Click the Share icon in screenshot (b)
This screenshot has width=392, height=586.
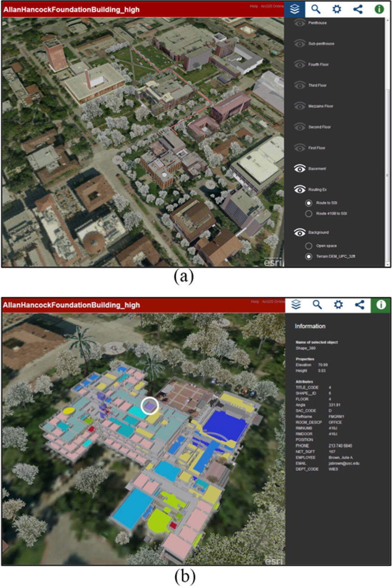click(359, 304)
